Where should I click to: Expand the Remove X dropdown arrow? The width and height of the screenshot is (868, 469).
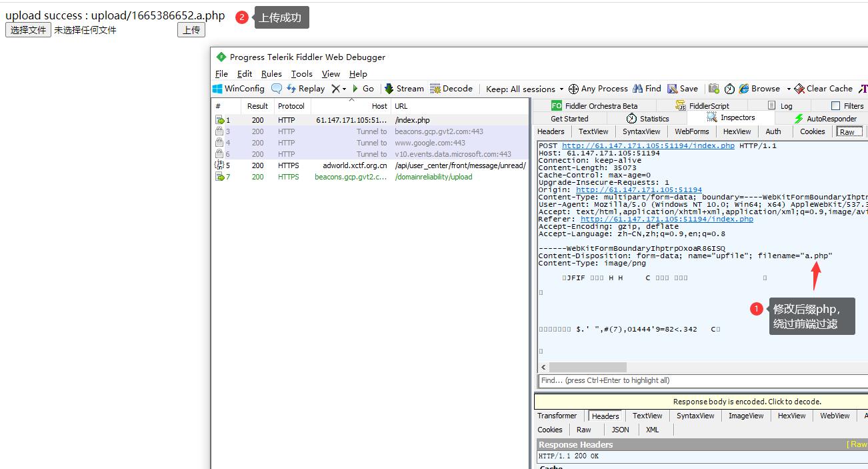[x=344, y=89]
